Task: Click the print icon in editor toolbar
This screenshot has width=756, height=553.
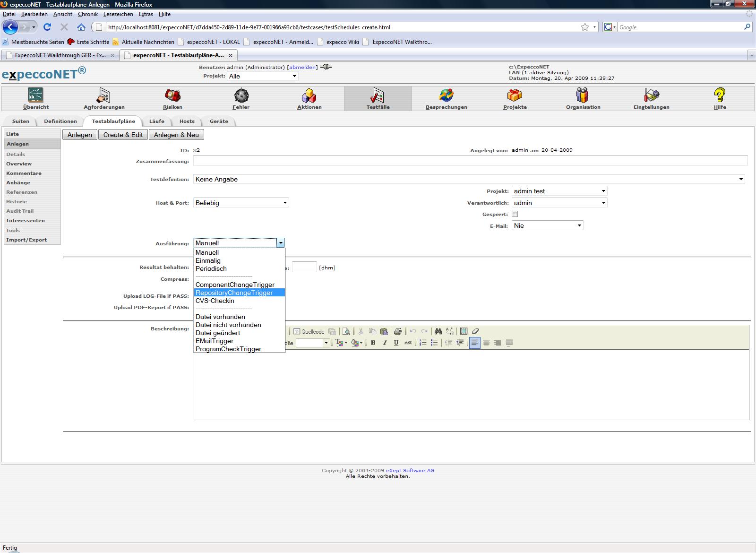Action: (397, 331)
